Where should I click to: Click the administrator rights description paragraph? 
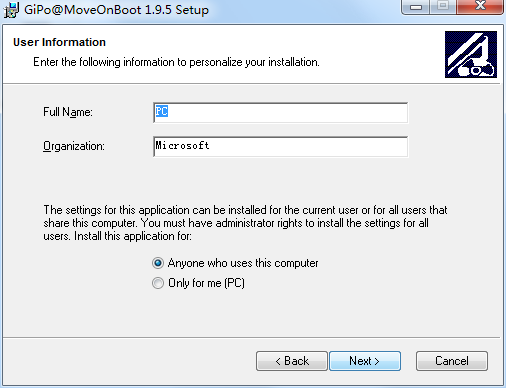tap(245, 223)
